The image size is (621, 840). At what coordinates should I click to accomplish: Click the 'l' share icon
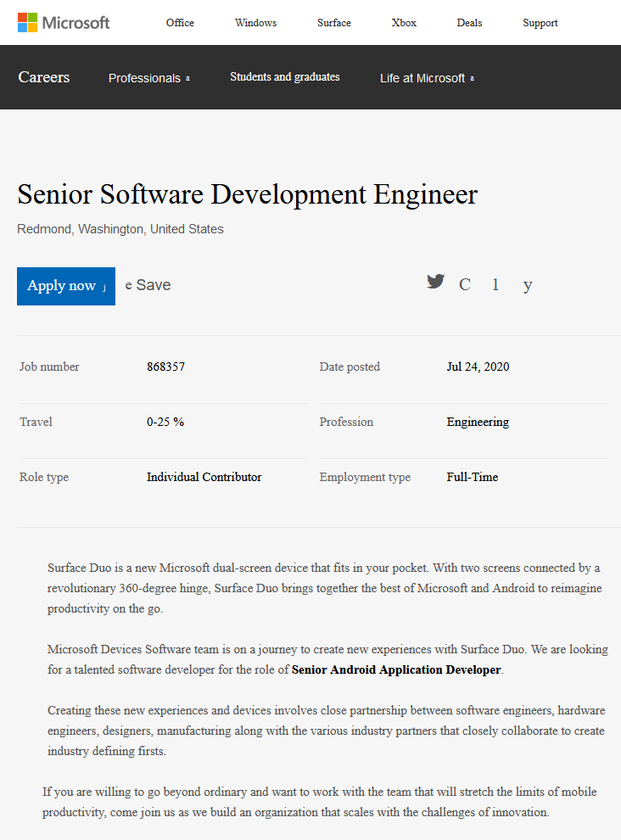click(x=495, y=285)
